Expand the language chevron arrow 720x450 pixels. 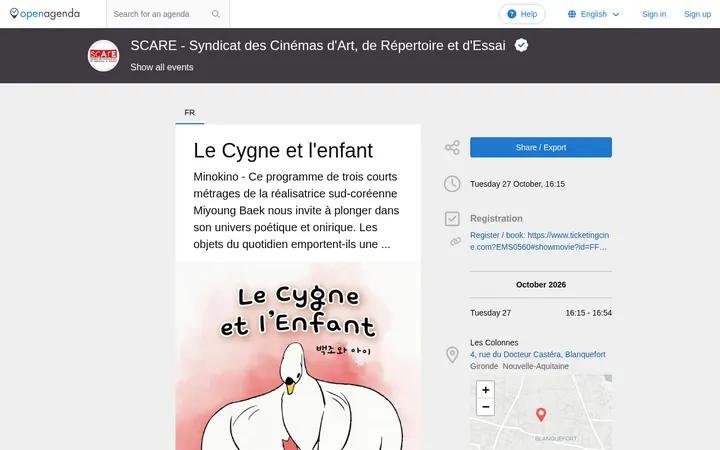[x=616, y=14]
